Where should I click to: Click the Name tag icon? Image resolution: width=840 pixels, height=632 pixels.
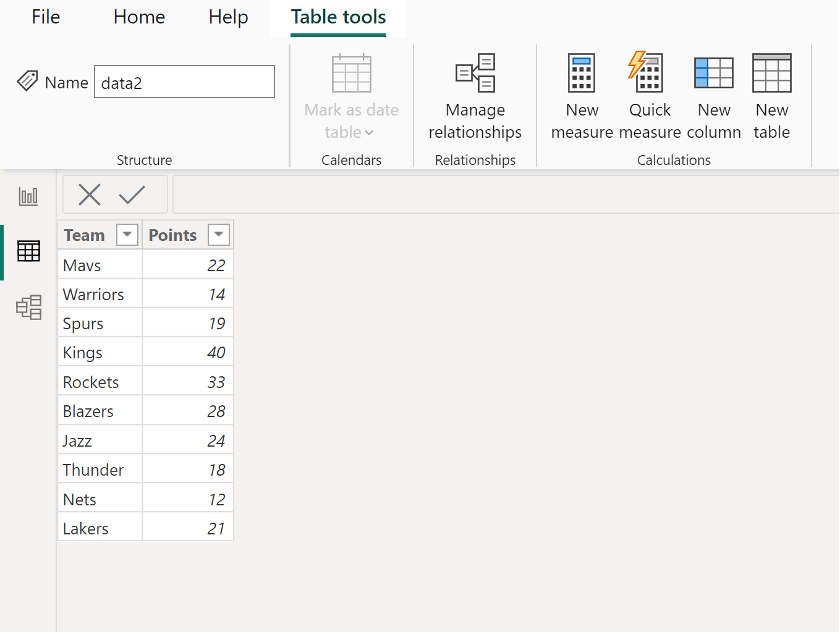27,80
